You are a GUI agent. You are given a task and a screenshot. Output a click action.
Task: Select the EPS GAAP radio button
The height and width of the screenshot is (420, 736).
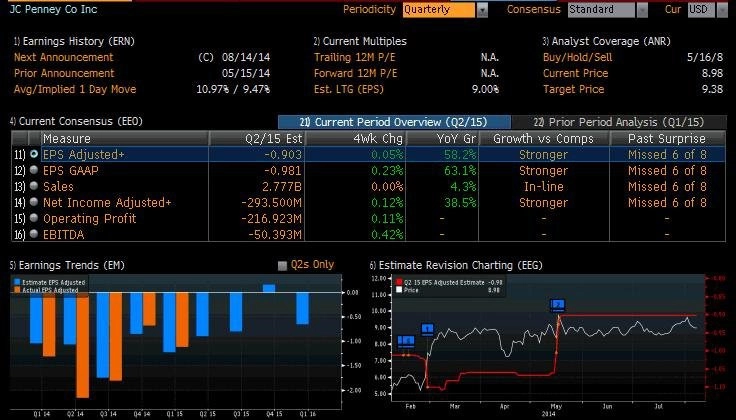click(34, 170)
